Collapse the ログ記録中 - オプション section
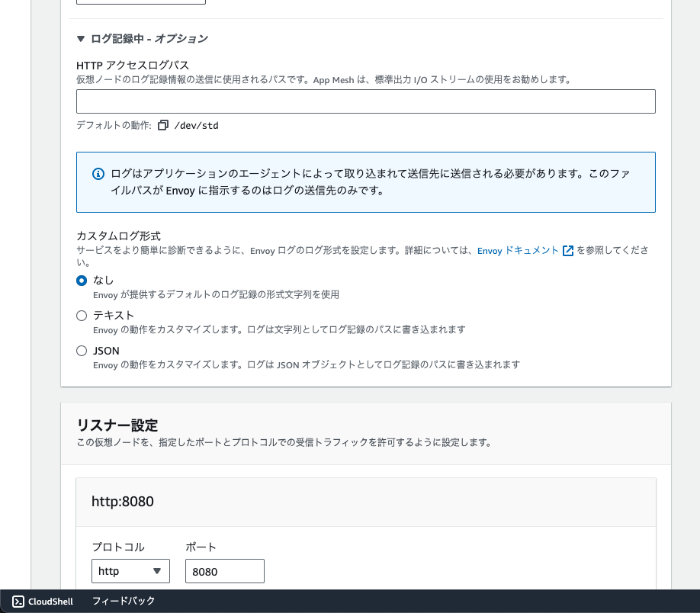Image resolution: width=700 pixels, height=613 pixels. (x=143, y=39)
